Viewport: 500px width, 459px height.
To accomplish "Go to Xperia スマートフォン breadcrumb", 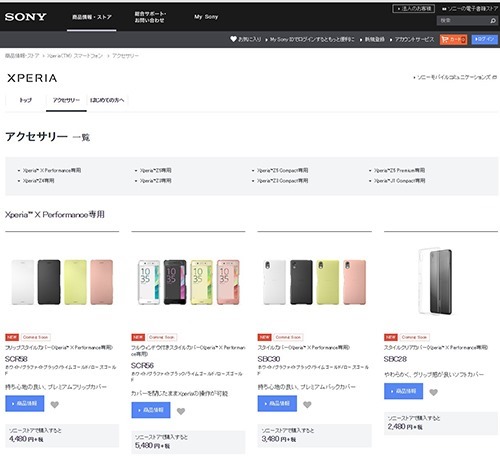I will [x=75, y=56].
